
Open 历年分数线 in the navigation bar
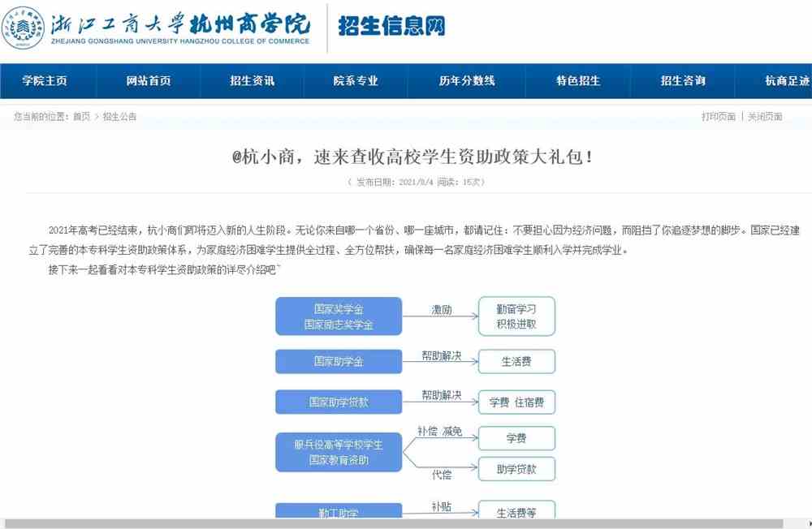pyautogui.click(x=467, y=81)
